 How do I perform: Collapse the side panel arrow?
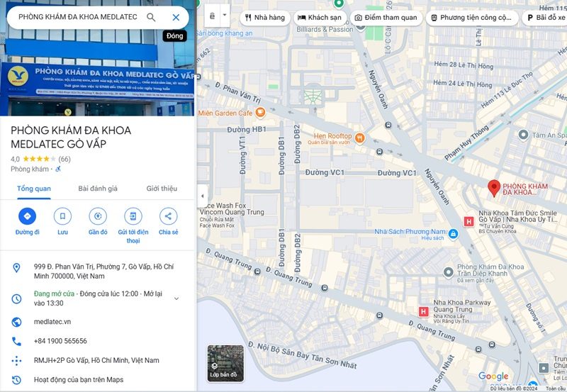[x=203, y=196]
